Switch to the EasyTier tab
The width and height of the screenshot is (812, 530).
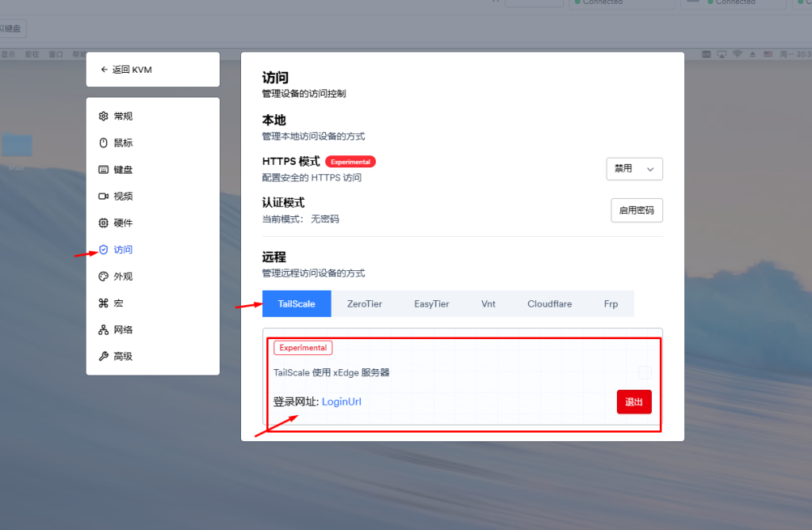click(431, 304)
